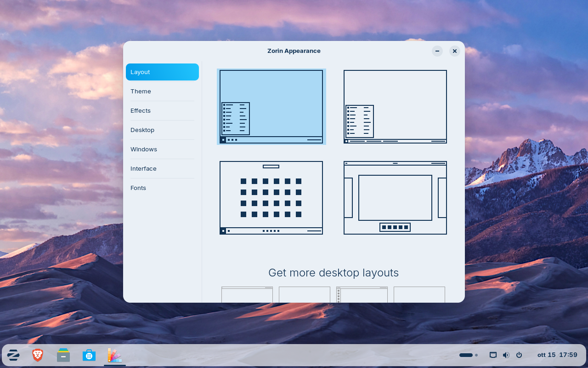Image resolution: width=588 pixels, height=368 pixels.
Task: Switch to the inactive workspace dot
Action: coord(476,355)
